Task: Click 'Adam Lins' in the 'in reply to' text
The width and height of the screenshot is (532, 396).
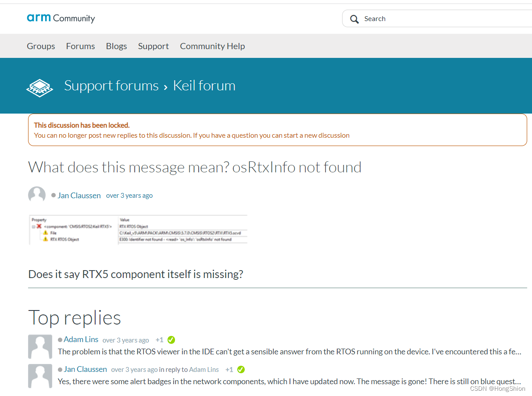Action: (x=204, y=370)
